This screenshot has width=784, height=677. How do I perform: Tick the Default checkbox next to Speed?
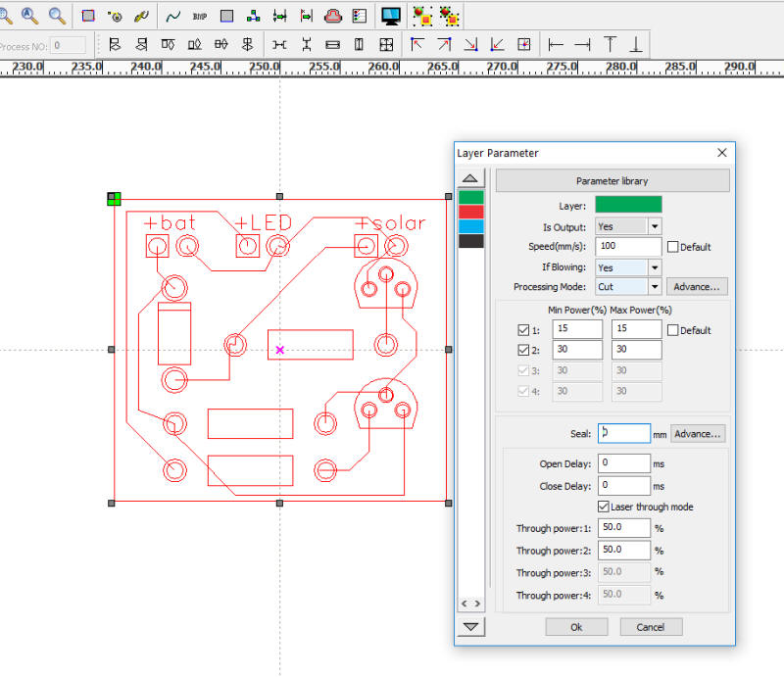coord(671,247)
